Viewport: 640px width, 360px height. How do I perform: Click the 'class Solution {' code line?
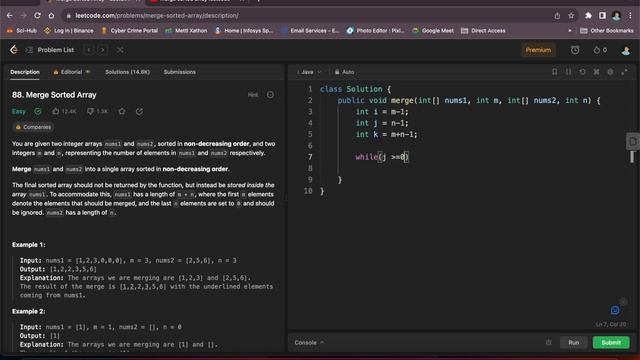click(355, 89)
